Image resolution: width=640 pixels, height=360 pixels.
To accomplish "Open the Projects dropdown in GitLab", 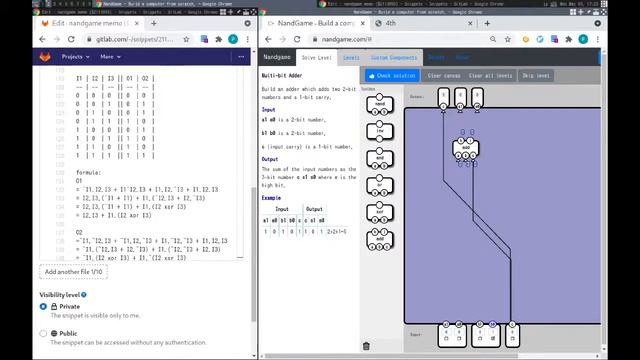I will [x=76, y=57].
